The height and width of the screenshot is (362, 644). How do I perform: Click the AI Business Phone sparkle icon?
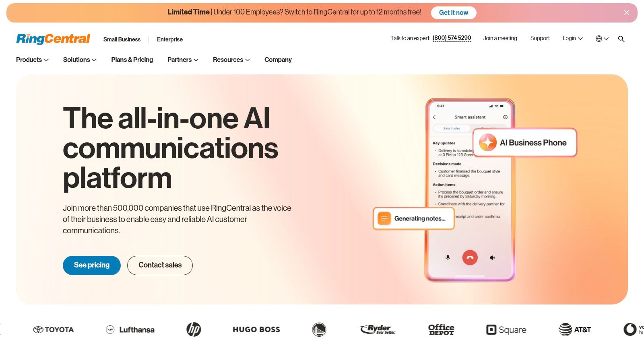487,142
